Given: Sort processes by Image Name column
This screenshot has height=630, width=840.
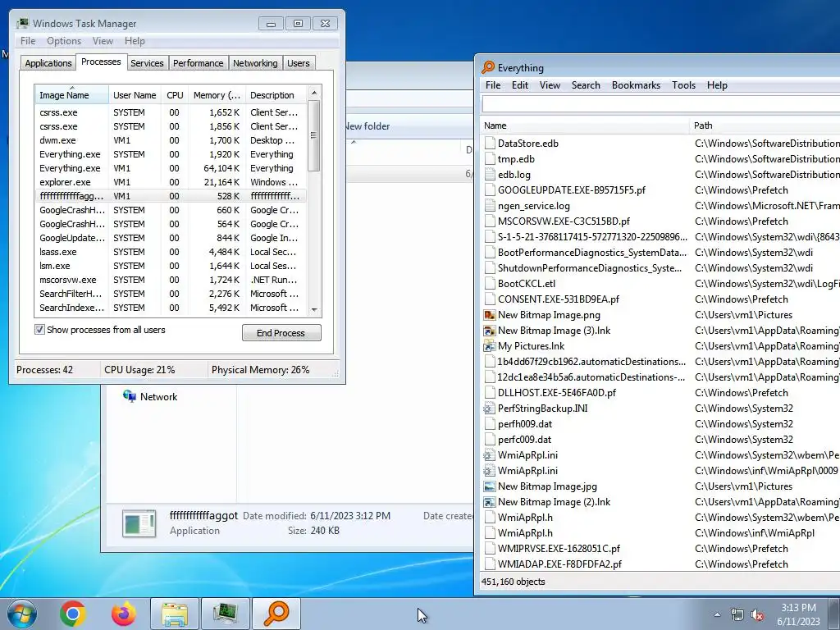Looking at the screenshot, I should click(x=71, y=95).
